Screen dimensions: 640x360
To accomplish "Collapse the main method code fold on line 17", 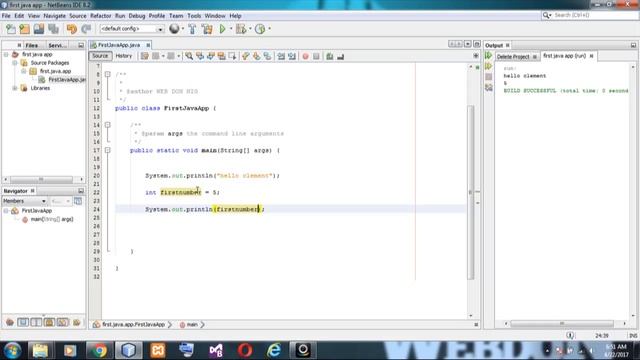I will pyautogui.click(x=108, y=150).
